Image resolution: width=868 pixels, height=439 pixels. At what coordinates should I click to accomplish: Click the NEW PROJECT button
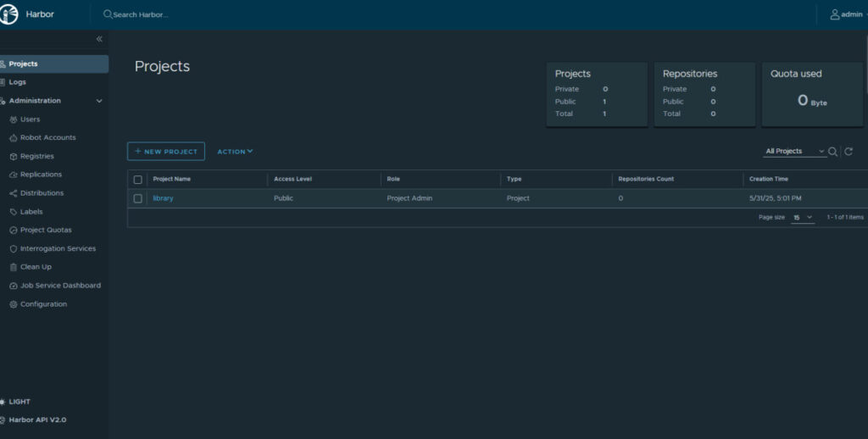[166, 152]
